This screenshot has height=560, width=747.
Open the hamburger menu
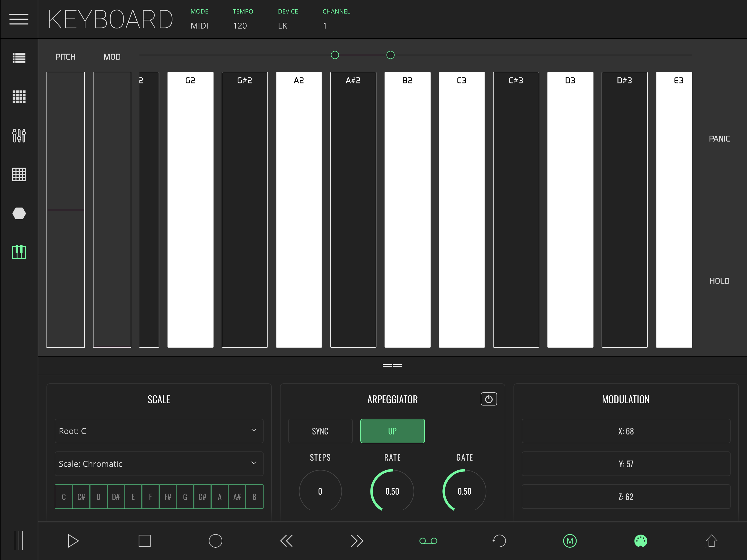pyautogui.click(x=19, y=19)
